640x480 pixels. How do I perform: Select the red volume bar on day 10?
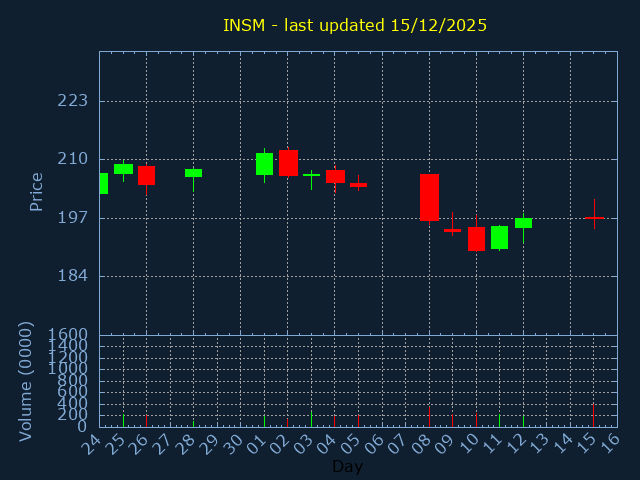click(x=476, y=420)
